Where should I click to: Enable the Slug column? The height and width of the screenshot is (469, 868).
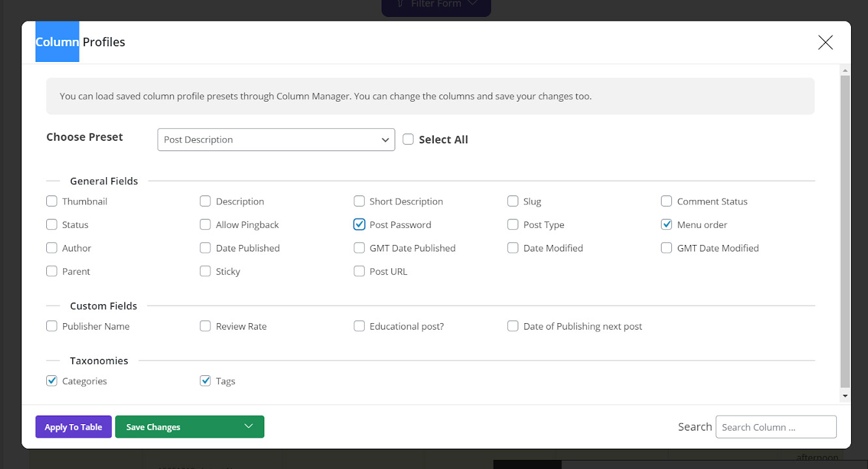coord(512,201)
